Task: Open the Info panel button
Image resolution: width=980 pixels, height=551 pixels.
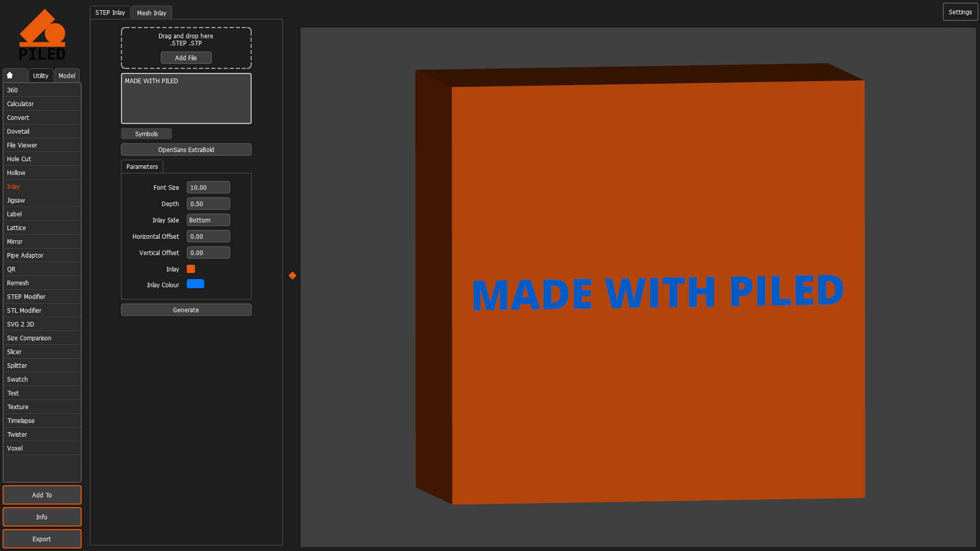Action: point(42,517)
